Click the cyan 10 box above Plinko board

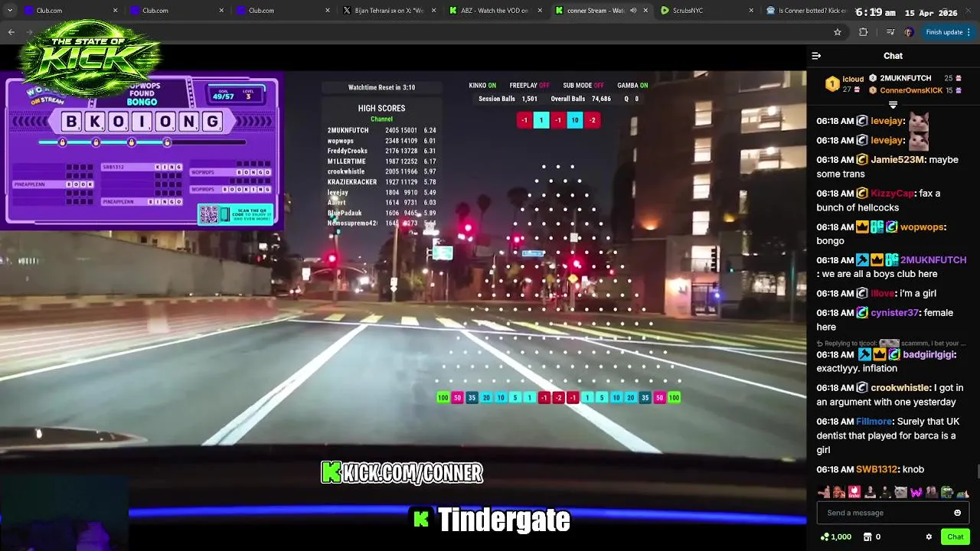[575, 120]
